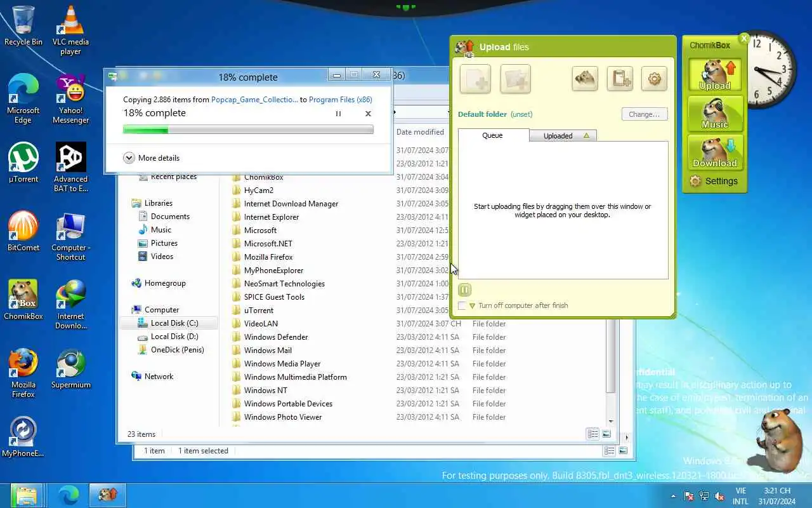Select the Internet Download Manager folder
812x508 pixels.
click(x=285, y=204)
